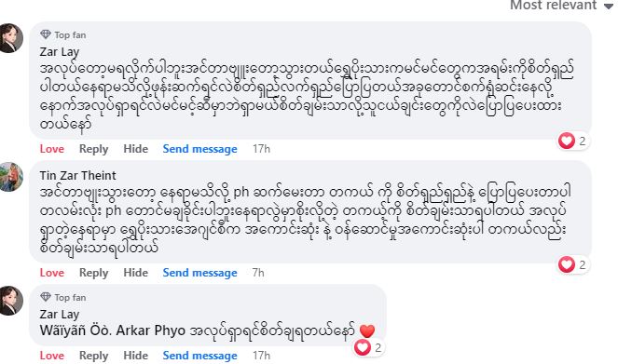Open heart reactions on Tin Zar Theint's comment
This screenshot has height=364, width=618.
572,264
